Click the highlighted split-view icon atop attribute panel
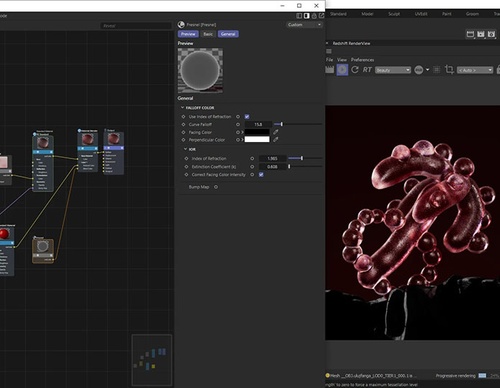 [x=306, y=16]
